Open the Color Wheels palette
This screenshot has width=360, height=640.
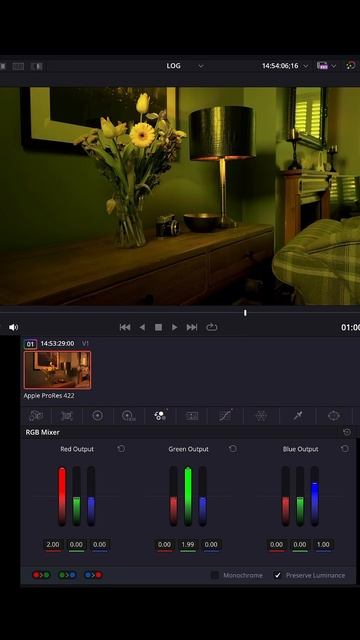98,416
